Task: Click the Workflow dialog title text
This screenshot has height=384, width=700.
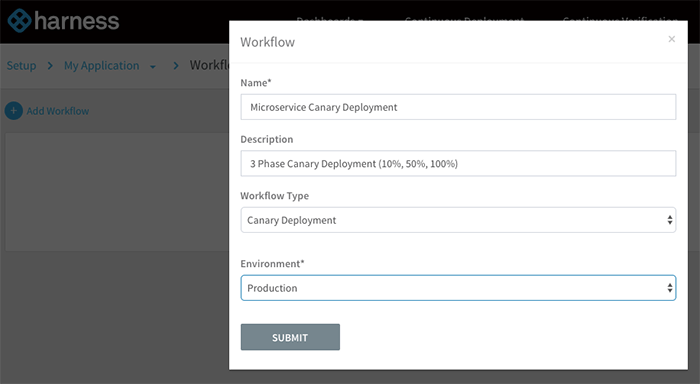Action: (267, 42)
